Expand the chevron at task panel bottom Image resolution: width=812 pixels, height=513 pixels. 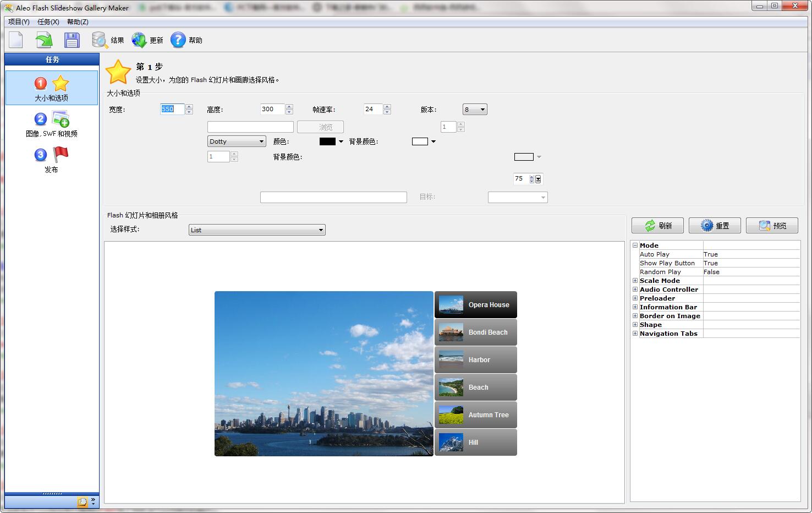(x=93, y=501)
